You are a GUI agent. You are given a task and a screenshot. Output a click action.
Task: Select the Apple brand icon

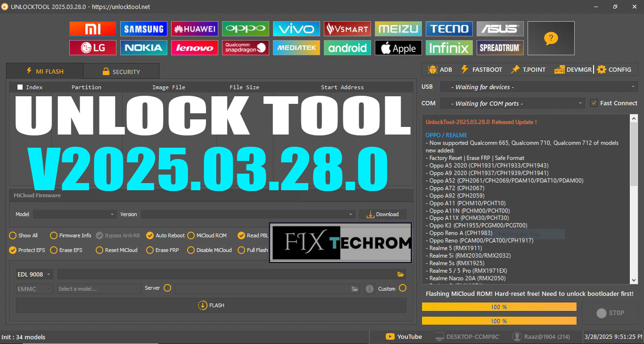click(x=398, y=48)
